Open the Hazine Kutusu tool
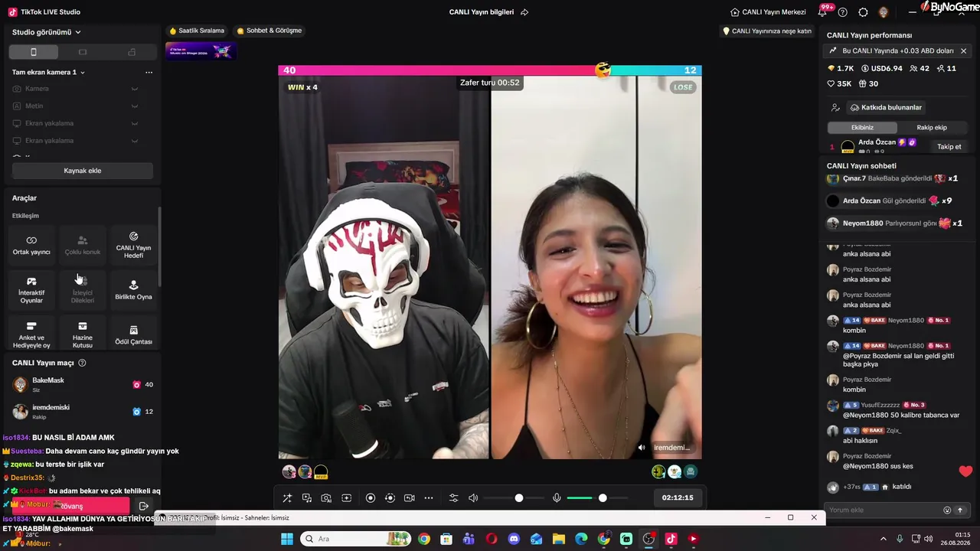The image size is (980, 551). (x=83, y=334)
